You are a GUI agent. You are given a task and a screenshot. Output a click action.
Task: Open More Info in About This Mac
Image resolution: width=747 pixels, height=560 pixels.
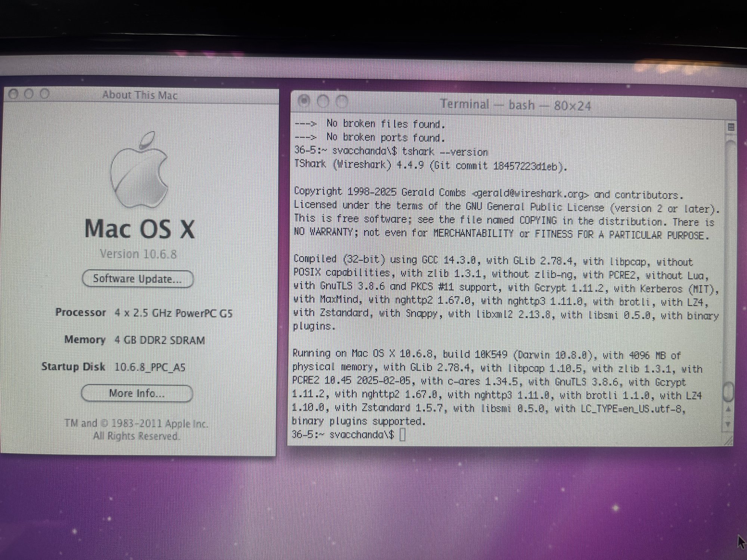click(x=137, y=393)
